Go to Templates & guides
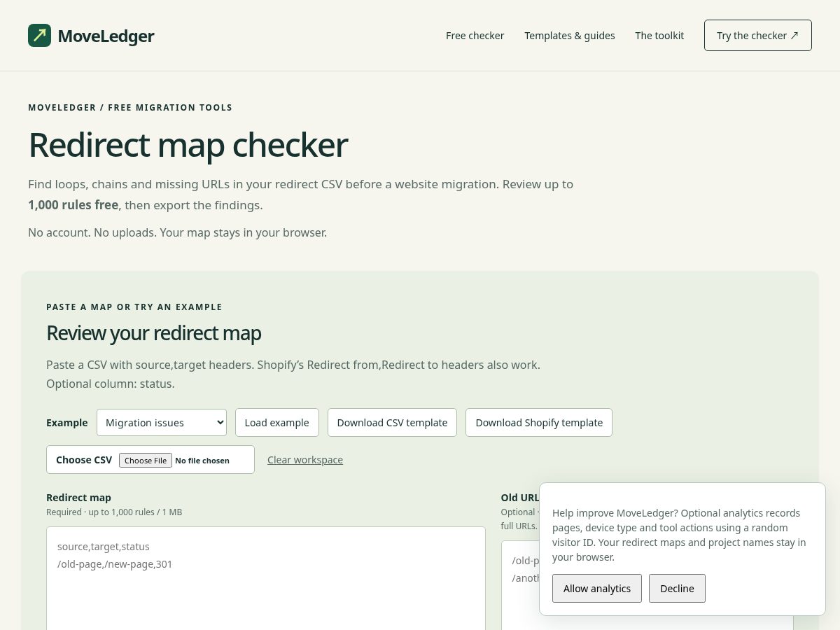 click(570, 36)
